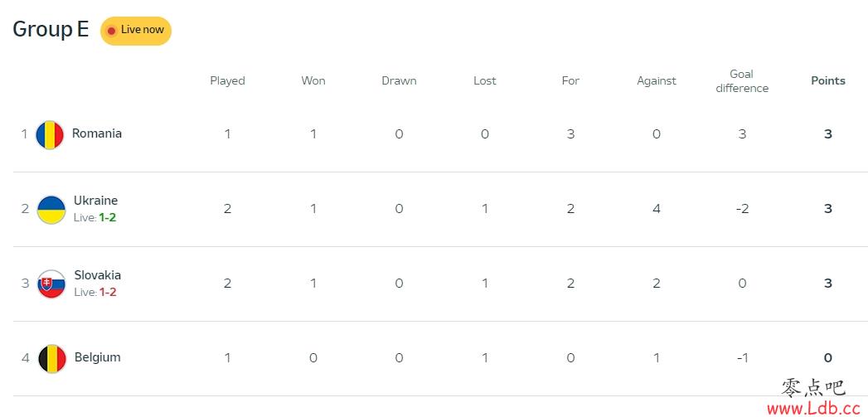Image resolution: width=868 pixels, height=417 pixels.
Task: Open the Ukraine team link
Action: click(x=96, y=201)
